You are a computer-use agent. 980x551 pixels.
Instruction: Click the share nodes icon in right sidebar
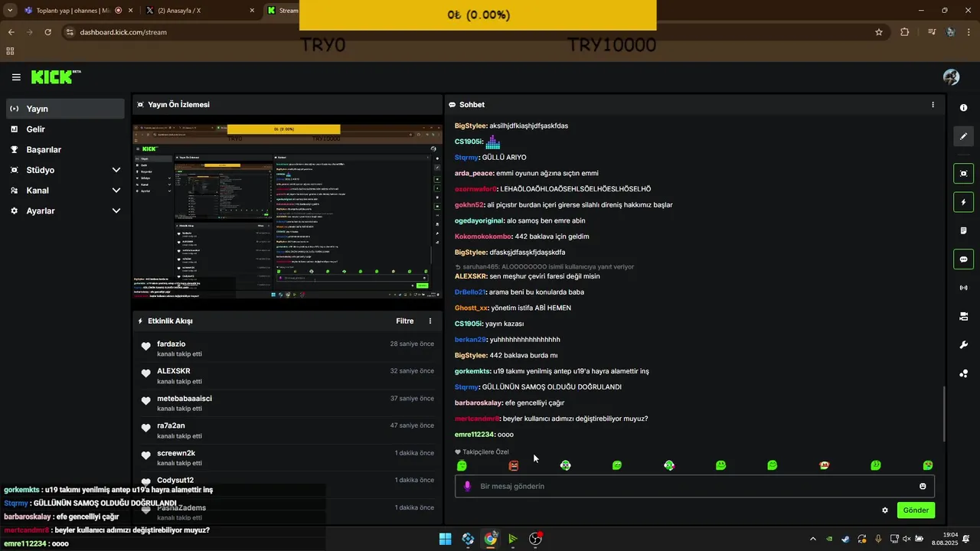pos(963,373)
